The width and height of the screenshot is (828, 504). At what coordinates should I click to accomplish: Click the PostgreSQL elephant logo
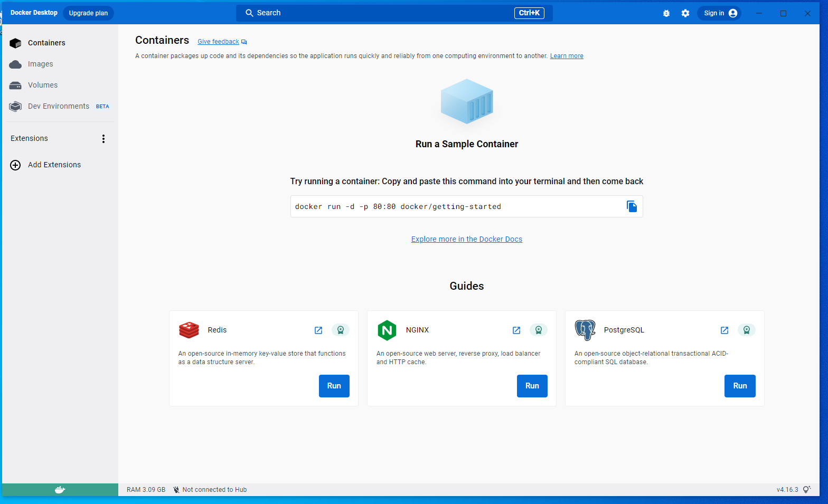585,330
